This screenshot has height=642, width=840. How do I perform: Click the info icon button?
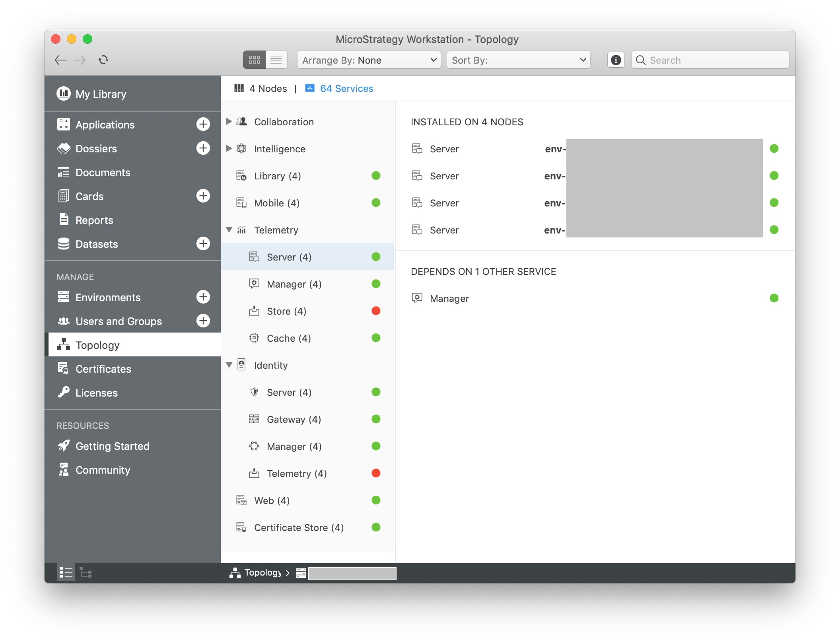[616, 60]
